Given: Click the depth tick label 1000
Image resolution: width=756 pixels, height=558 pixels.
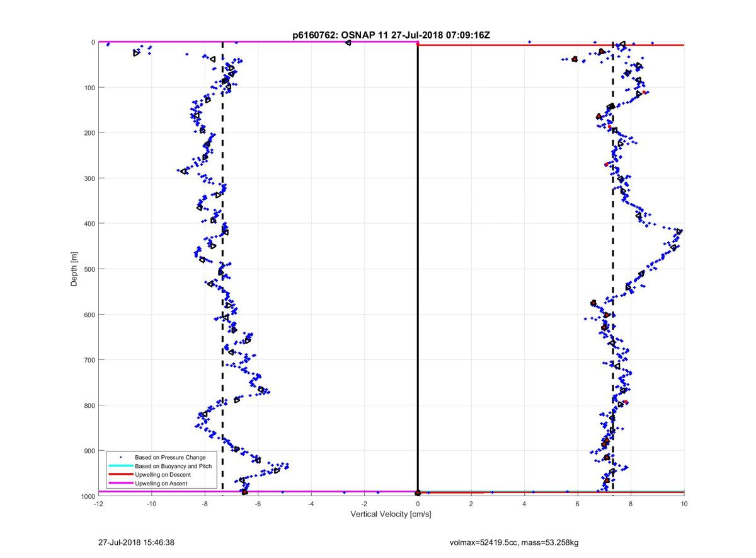Looking at the screenshot, I should [x=88, y=496].
